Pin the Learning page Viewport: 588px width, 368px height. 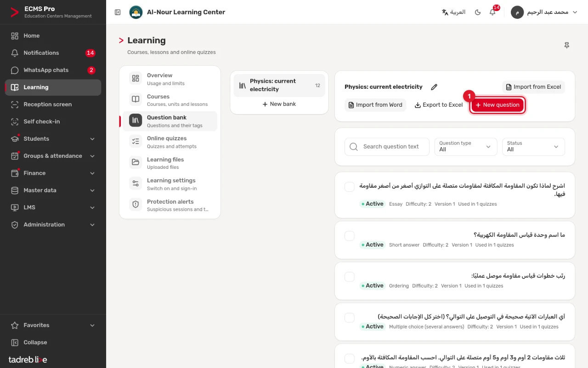click(567, 45)
